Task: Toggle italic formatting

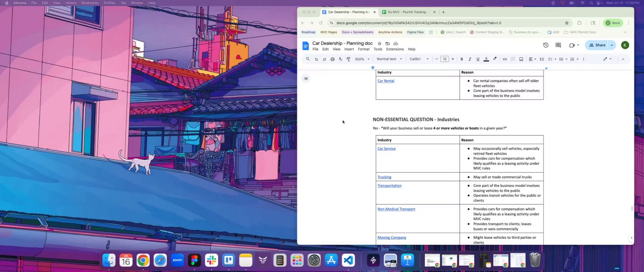Action: point(470,59)
